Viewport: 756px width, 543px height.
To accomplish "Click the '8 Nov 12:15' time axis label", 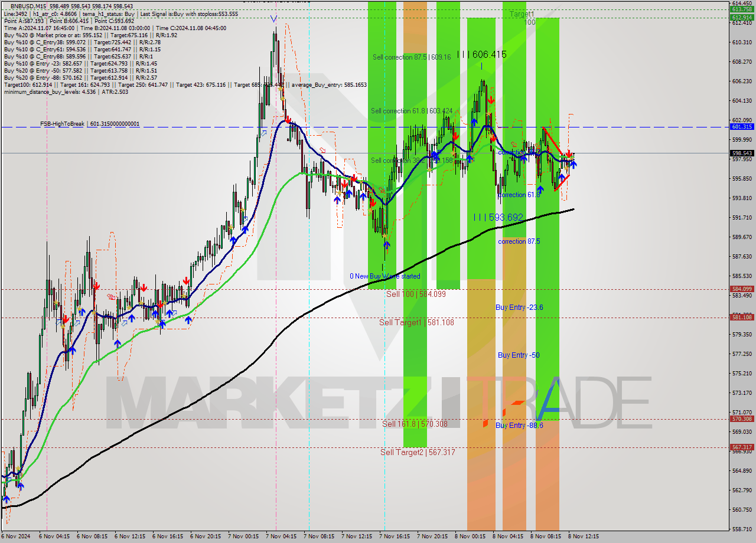I will [583, 537].
